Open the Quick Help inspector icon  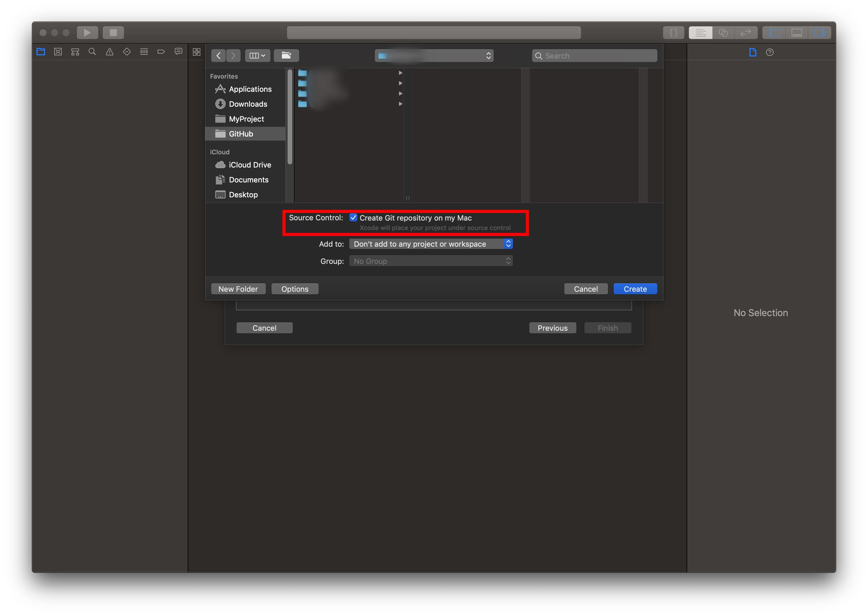(x=770, y=52)
